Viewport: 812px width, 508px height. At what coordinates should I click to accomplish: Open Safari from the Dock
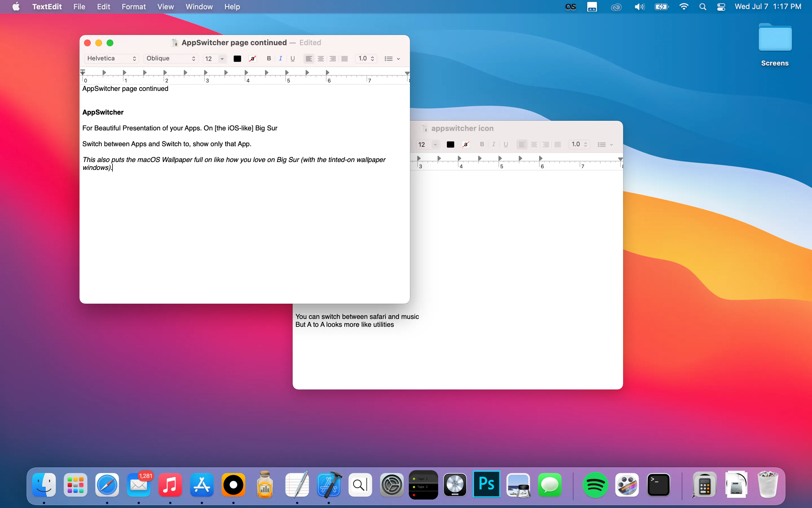(x=107, y=485)
